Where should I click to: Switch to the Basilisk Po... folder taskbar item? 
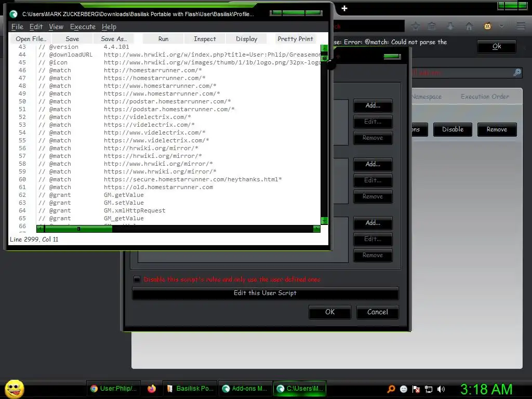[190, 389]
